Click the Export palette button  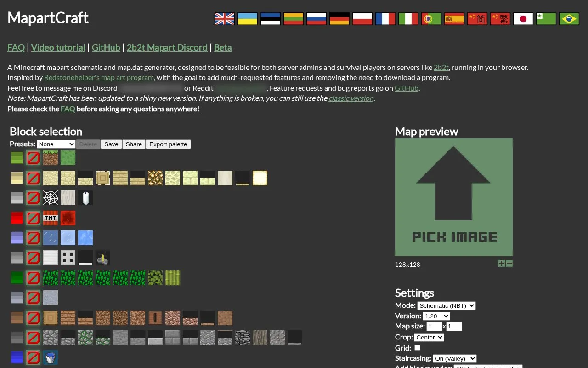point(168,144)
